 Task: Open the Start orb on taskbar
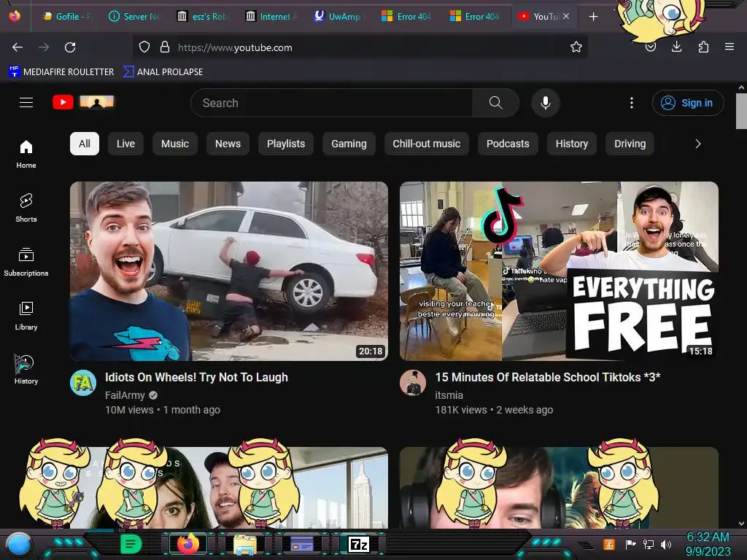18,544
